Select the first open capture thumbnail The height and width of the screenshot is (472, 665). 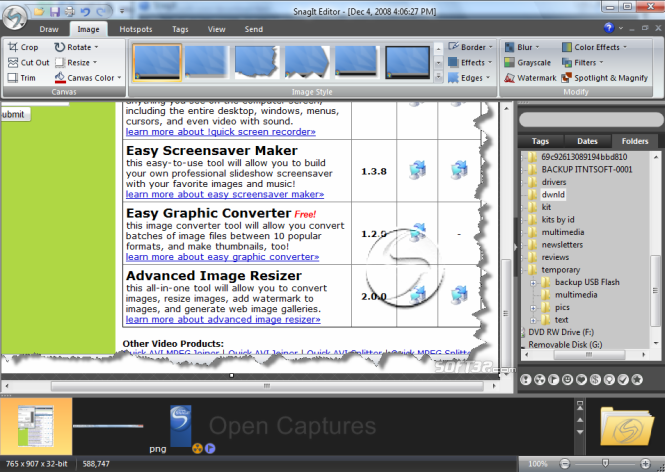point(36,426)
